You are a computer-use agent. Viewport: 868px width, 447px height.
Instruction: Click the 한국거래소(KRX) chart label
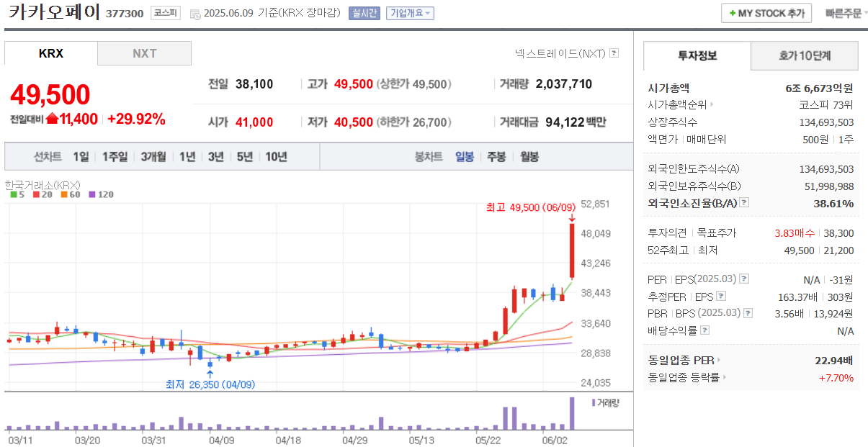[42, 184]
